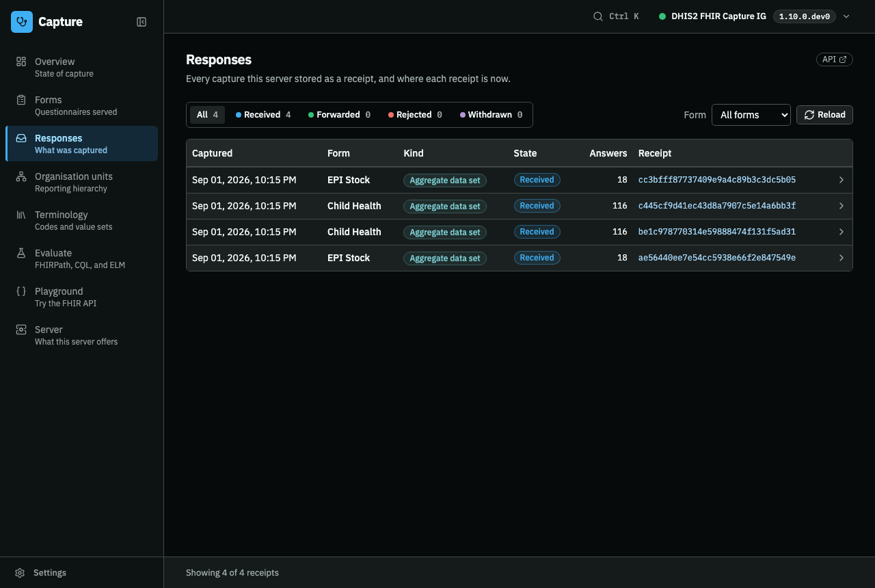Click the Overview grid icon
The image size is (875, 588).
click(21, 62)
